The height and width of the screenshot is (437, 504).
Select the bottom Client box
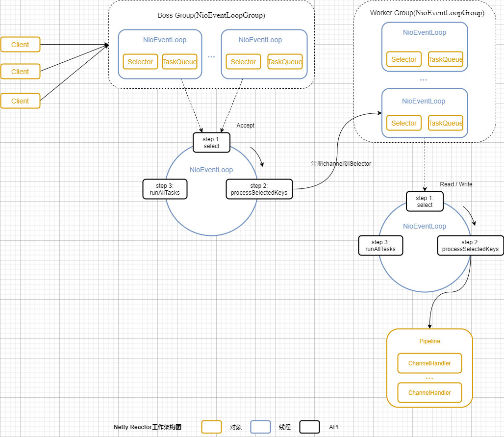tap(20, 101)
